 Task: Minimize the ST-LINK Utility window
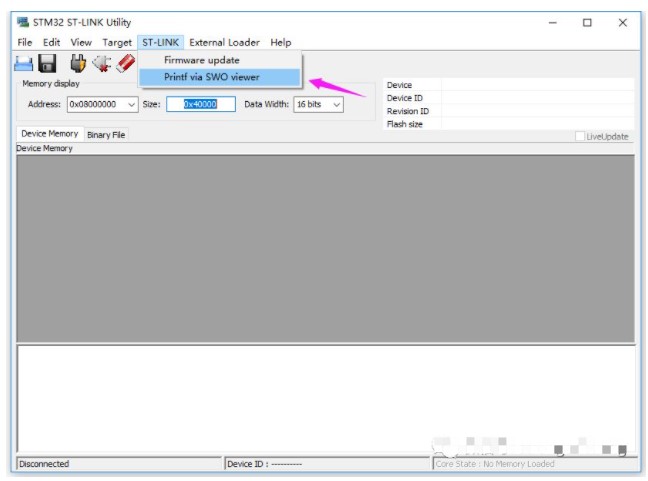point(553,23)
